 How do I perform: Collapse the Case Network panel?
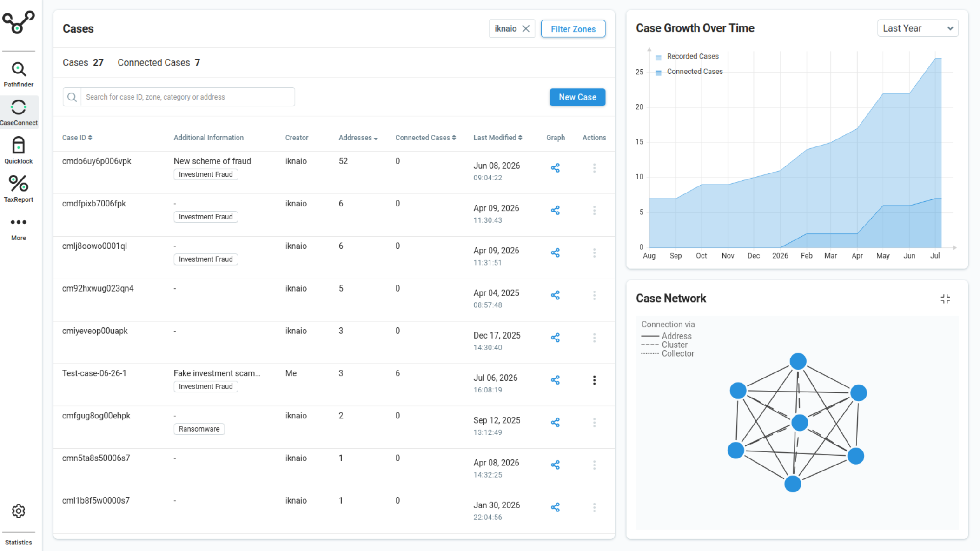click(x=945, y=299)
